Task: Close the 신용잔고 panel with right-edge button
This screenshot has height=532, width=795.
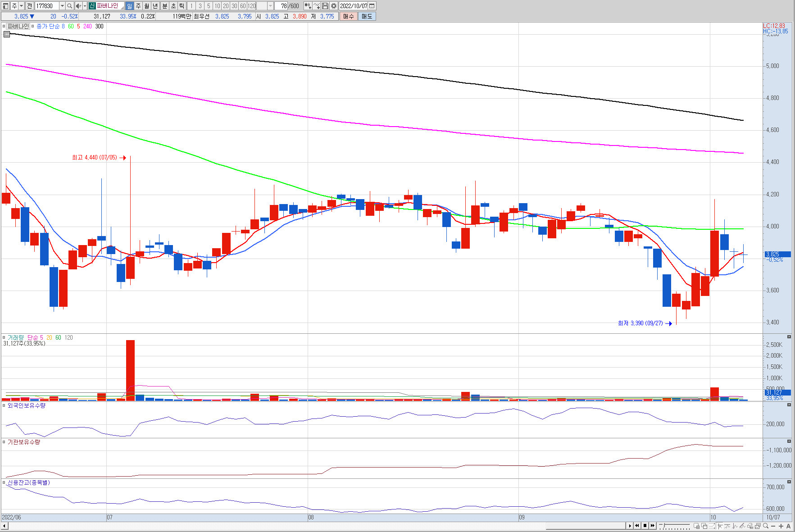Action: click(x=789, y=482)
